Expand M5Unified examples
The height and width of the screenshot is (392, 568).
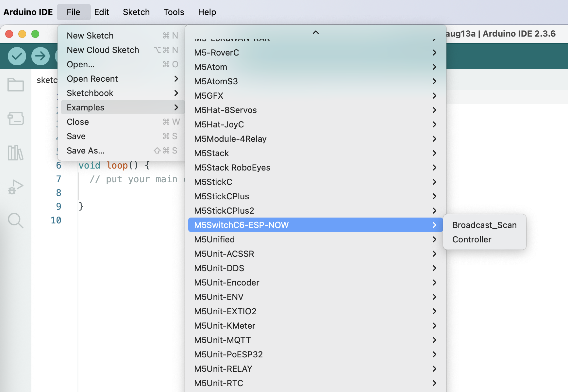click(316, 239)
